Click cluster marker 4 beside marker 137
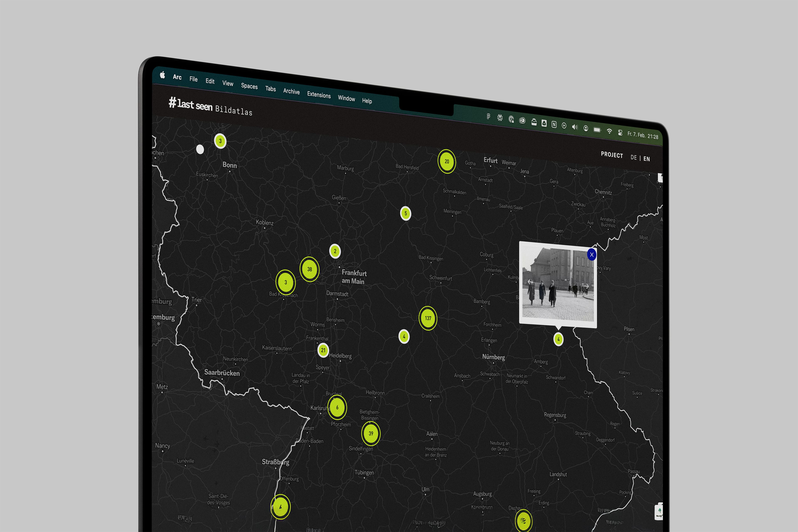 click(x=404, y=337)
